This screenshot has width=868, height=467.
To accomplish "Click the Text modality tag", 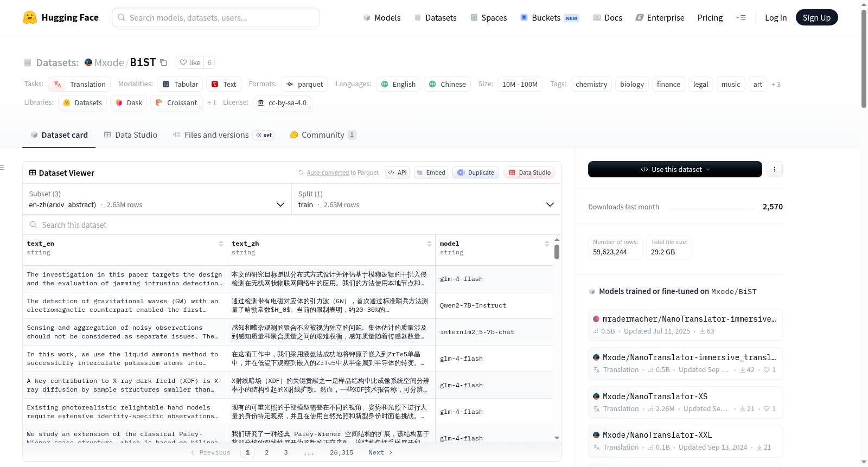I will (224, 84).
